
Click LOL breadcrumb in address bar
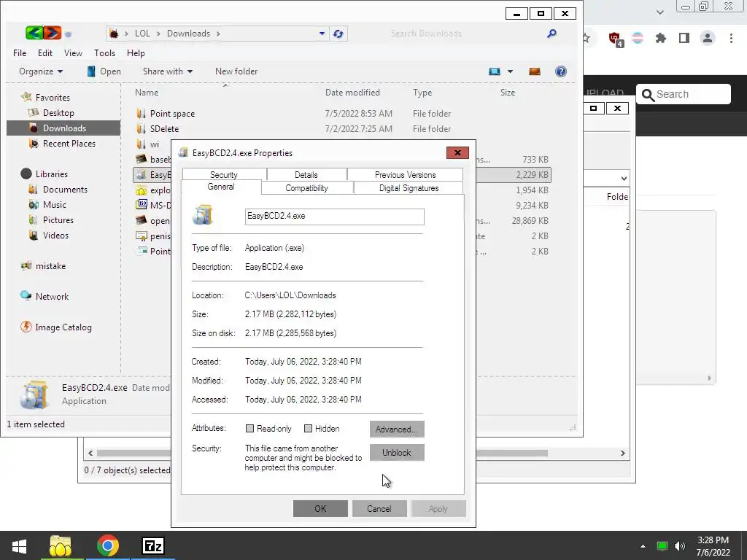tap(142, 34)
